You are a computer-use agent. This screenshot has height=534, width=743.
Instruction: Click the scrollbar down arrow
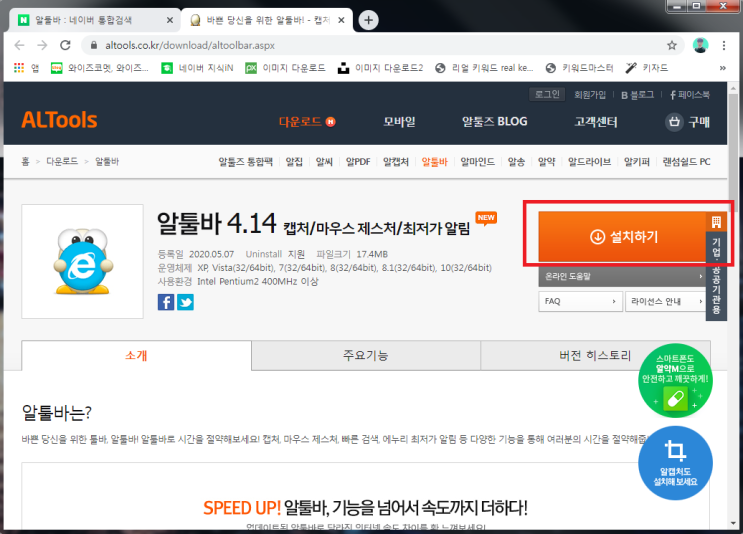click(x=734, y=524)
